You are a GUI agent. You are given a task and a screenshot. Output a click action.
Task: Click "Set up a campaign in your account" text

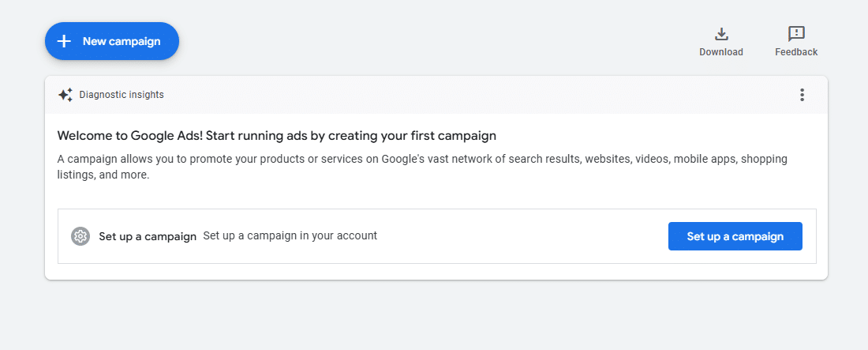[290, 235]
